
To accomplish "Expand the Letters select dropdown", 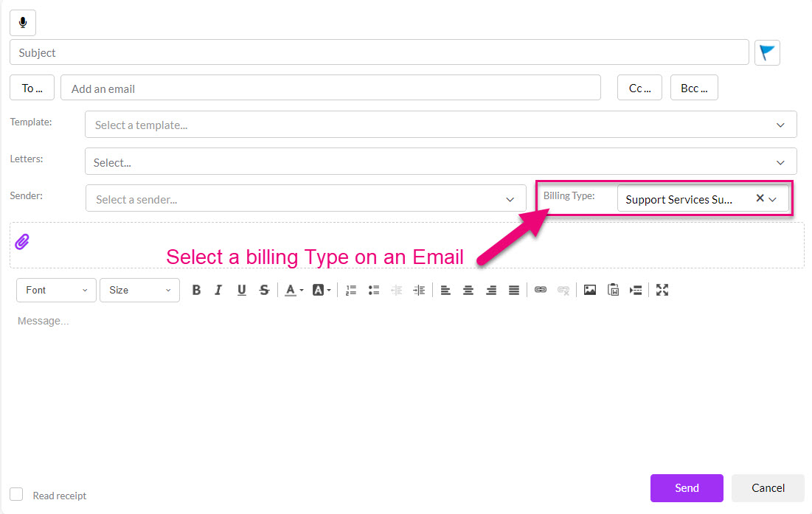I will (x=440, y=162).
